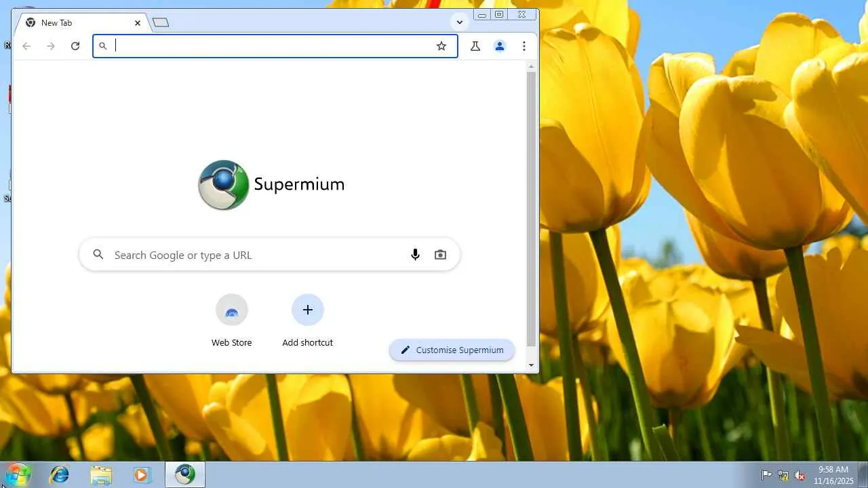The image size is (868, 488).
Task: Select the New Tab tab
Action: (83, 23)
